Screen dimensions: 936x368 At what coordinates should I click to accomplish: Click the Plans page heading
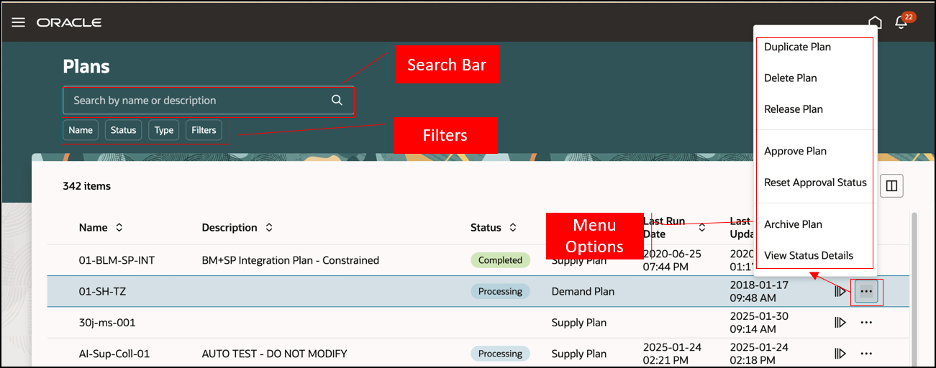pyautogui.click(x=87, y=66)
